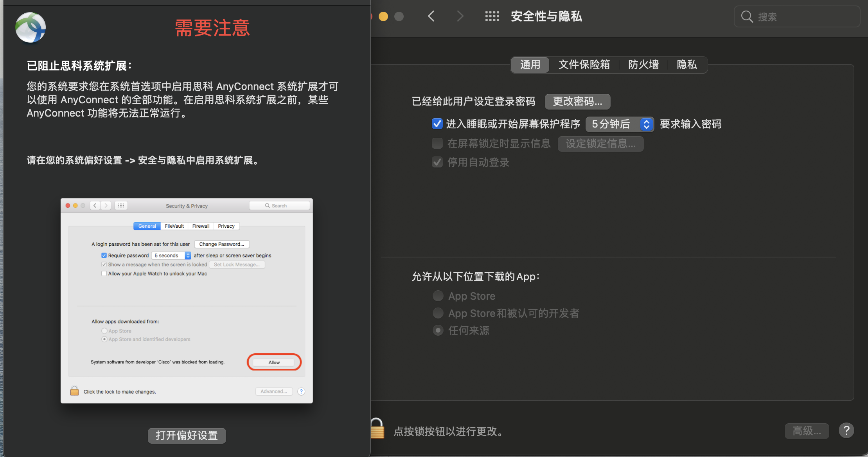The height and width of the screenshot is (457, 868).
Task: Open the 5分钟后 delay dropdown
Action: point(620,124)
